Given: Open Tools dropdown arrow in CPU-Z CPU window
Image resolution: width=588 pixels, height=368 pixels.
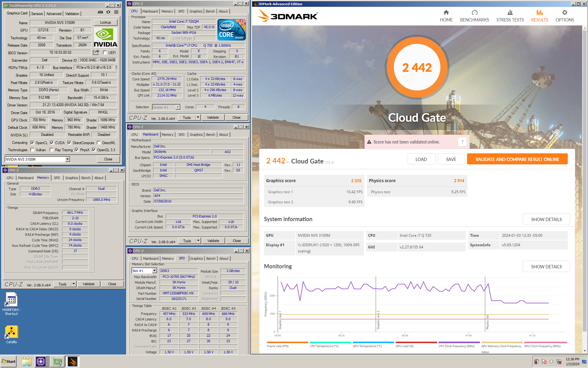Looking at the screenshot, I should point(198,117).
